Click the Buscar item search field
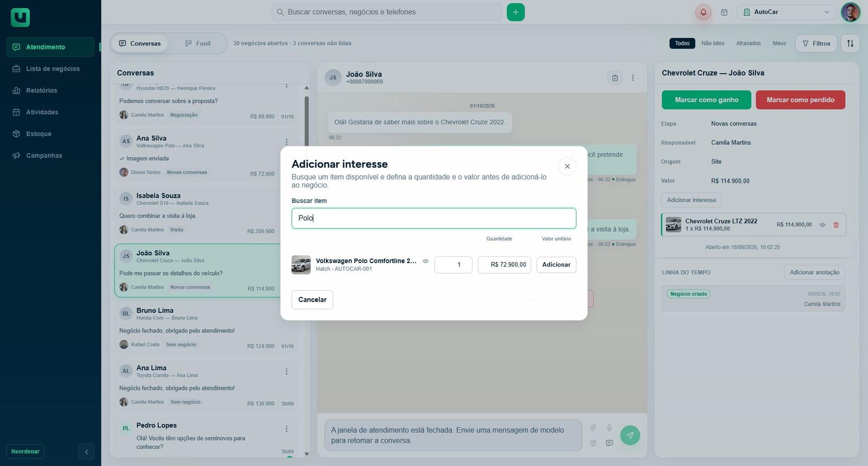 coord(433,218)
